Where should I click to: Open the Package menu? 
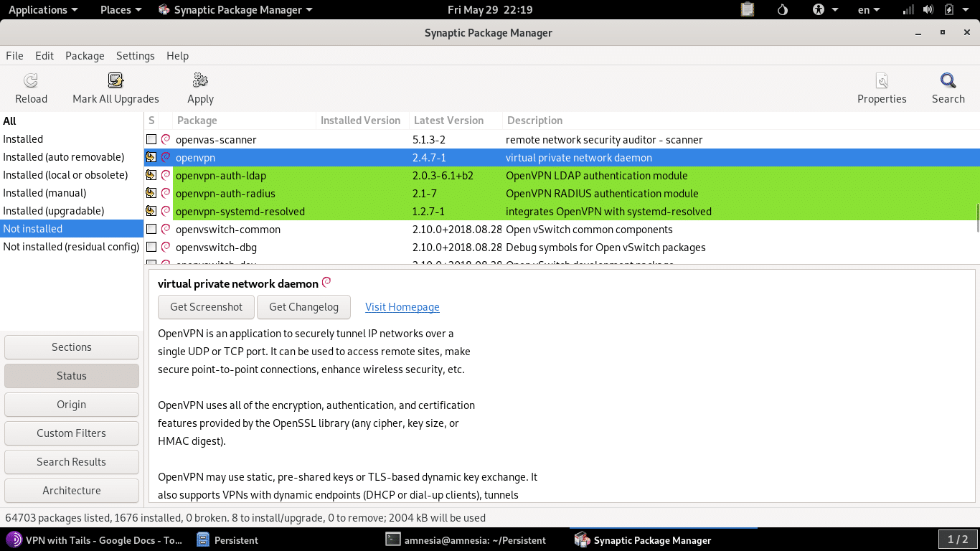click(x=84, y=55)
